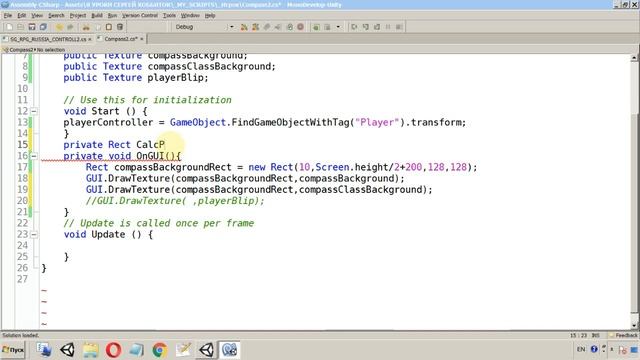This screenshot has width=640, height=360.
Task: Click the red Stop toolbar icon
Action: (300, 27)
